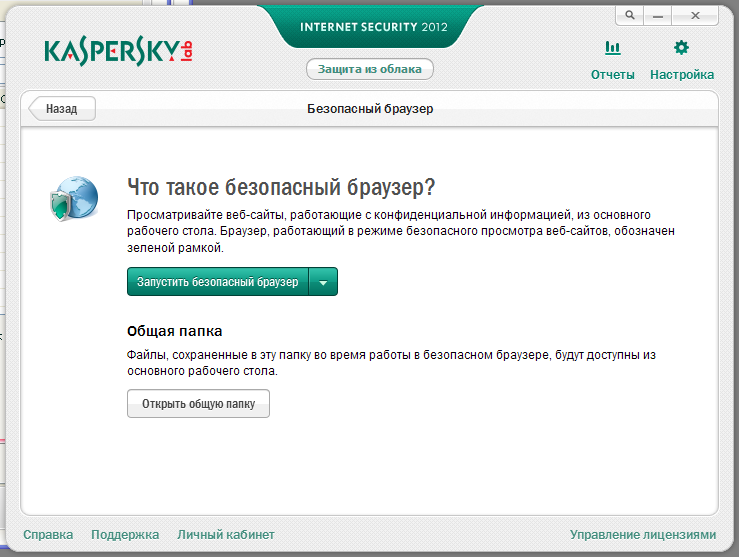Screen dimensions: 739x557
Task: Open the Личный кабинет link
Action: (226, 534)
